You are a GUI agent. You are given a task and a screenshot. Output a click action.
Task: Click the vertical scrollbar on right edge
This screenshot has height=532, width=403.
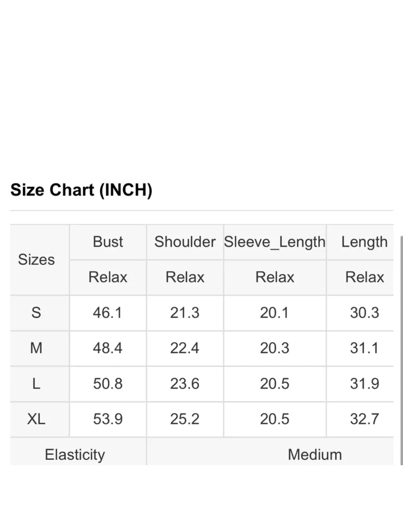point(401,351)
